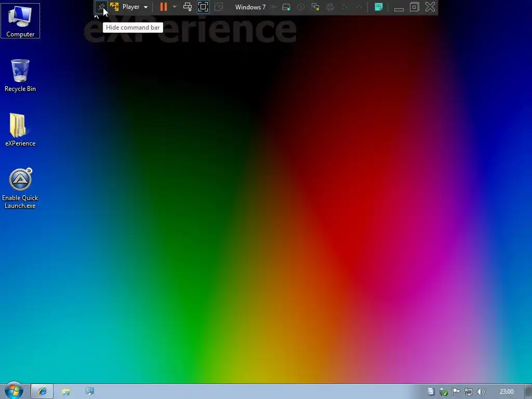Click the Unity mode icon
The width and height of the screenshot is (532, 399).
219,7
